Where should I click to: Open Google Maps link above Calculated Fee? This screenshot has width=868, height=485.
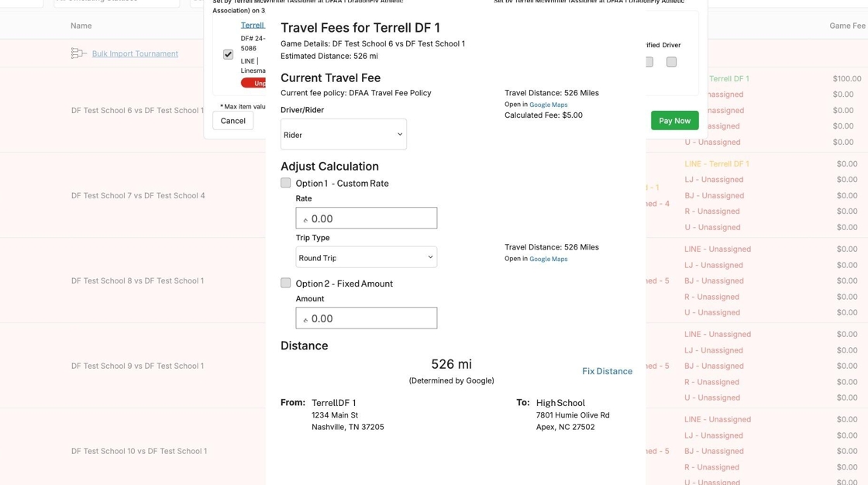(x=548, y=105)
